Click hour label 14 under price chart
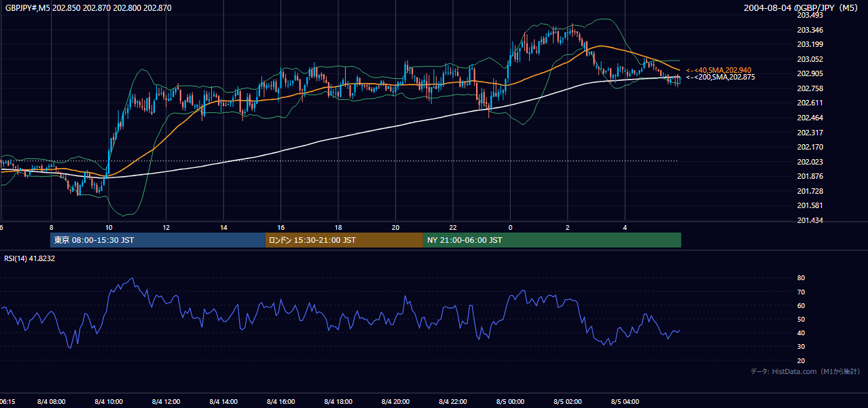Screen dimensions: 868x408 click(x=223, y=228)
